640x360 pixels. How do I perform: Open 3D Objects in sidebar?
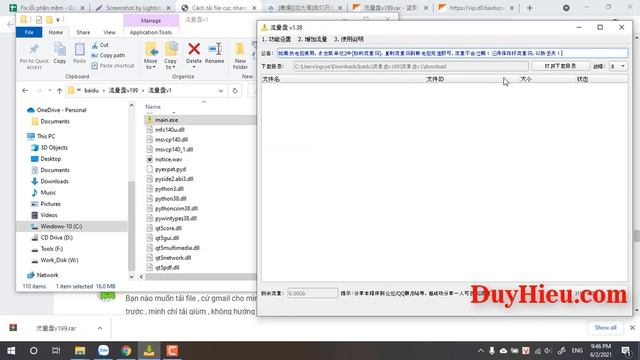coord(54,147)
